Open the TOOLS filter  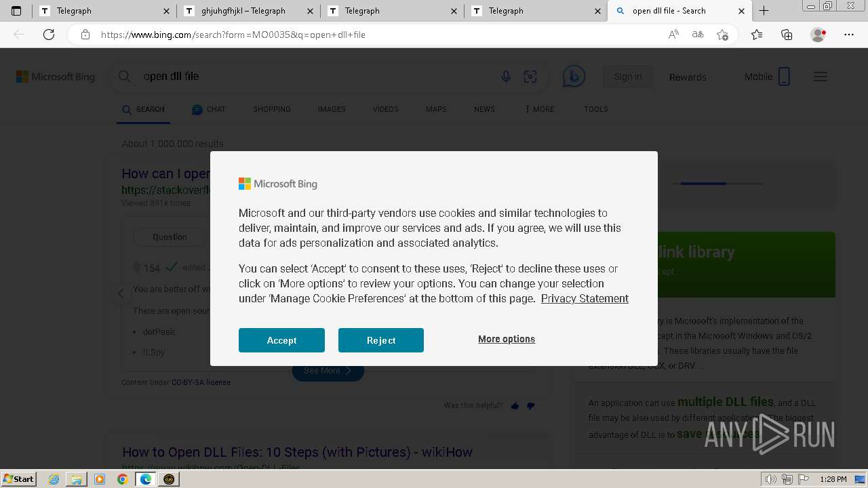coord(596,109)
